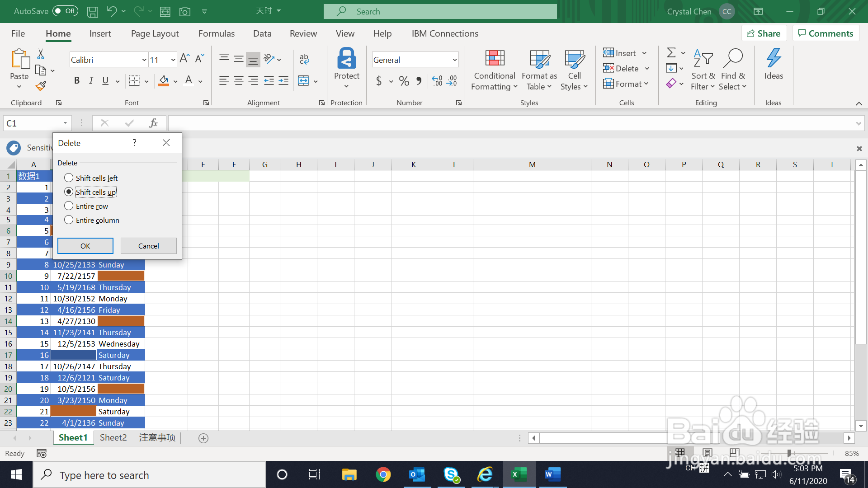Expand the Name Box dropdown
This screenshot has width=868, height=488.
tap(65, 123)
